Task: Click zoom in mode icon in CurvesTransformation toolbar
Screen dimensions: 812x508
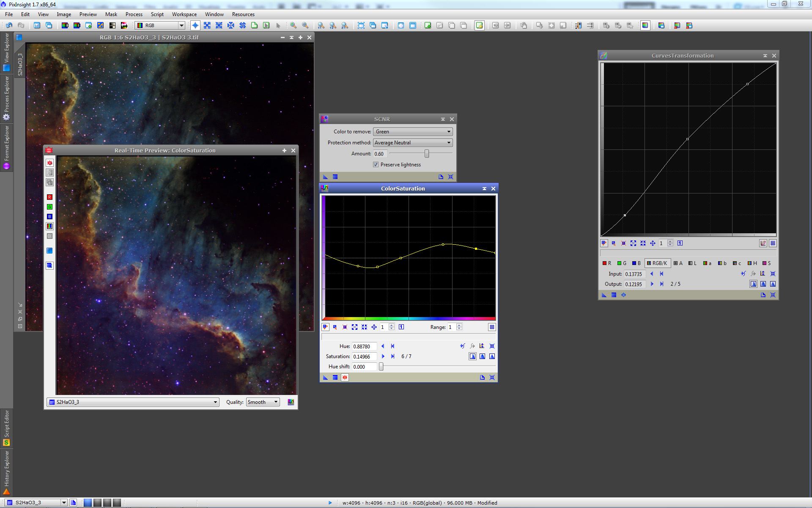Action: [x=633, y=243]
